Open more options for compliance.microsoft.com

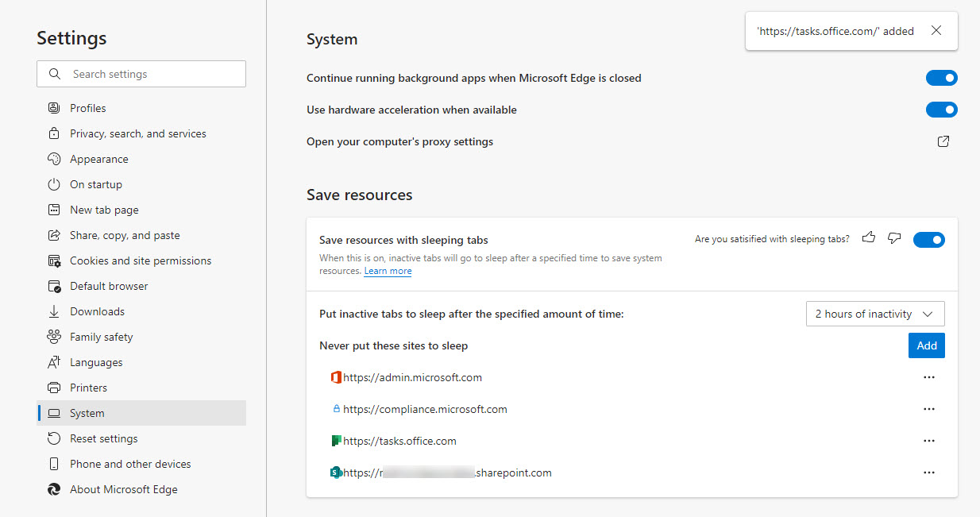click(x=929, y=409)
